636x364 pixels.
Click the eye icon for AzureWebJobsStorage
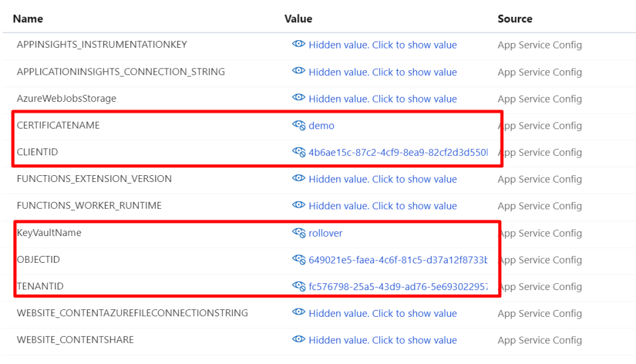tap(298, 98)
